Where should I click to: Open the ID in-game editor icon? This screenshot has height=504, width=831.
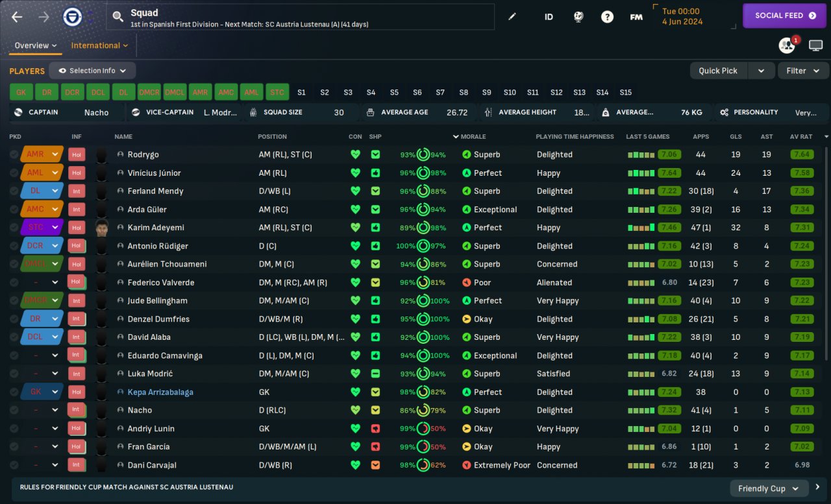point(549,17)
